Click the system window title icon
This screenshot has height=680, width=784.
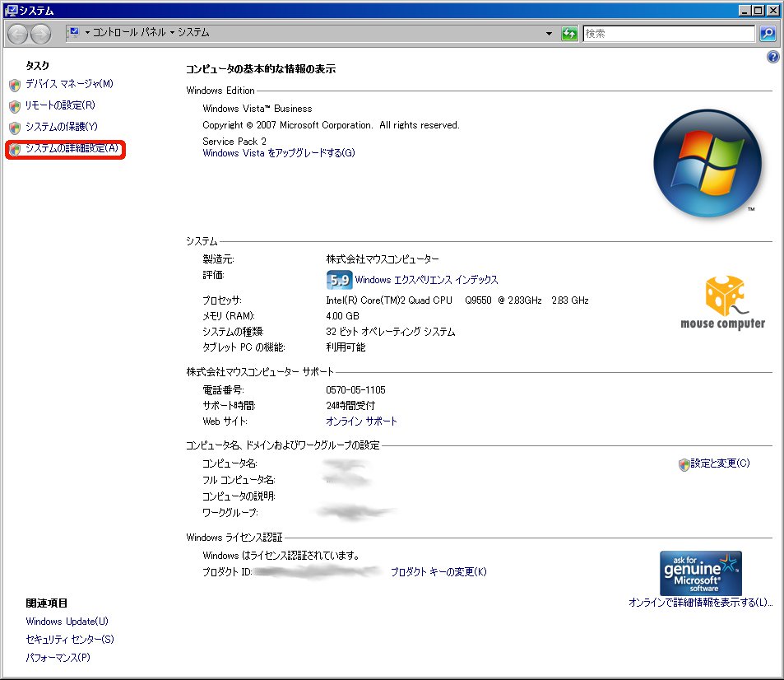pos(11,10)
